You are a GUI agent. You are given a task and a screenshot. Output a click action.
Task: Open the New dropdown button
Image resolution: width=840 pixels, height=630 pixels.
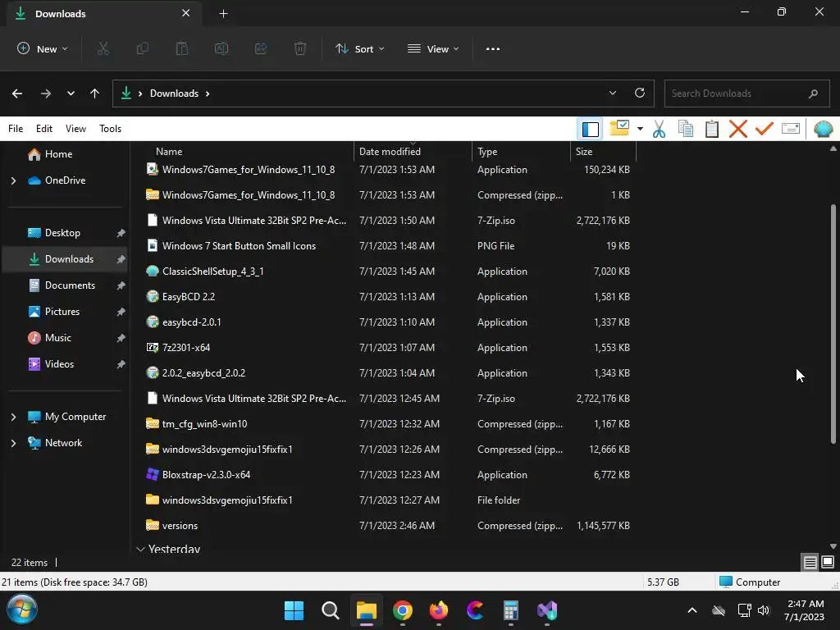pyautogui.click(x=43, y=48)
